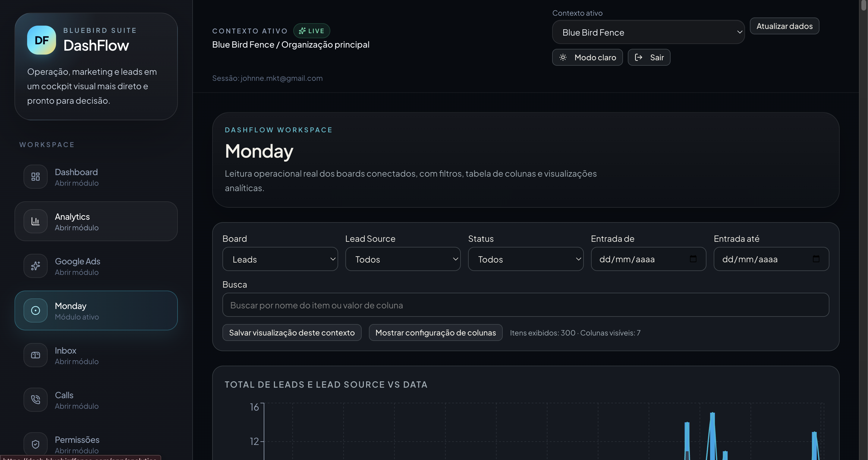Click the Dashboard grid icon in sidebar
Image resolution: width=868 pixels, height=460 pixels.
pos(35,177)
